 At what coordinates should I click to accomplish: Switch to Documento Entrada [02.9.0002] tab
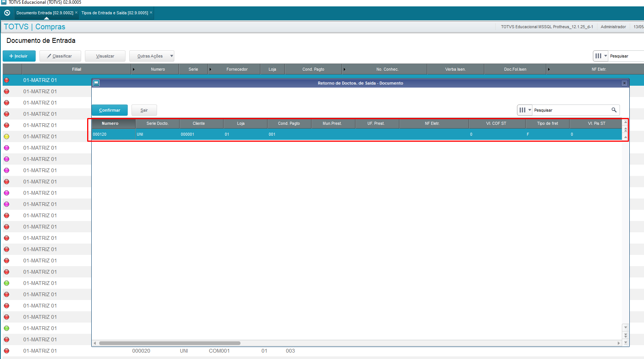click(x=45, y=13)
